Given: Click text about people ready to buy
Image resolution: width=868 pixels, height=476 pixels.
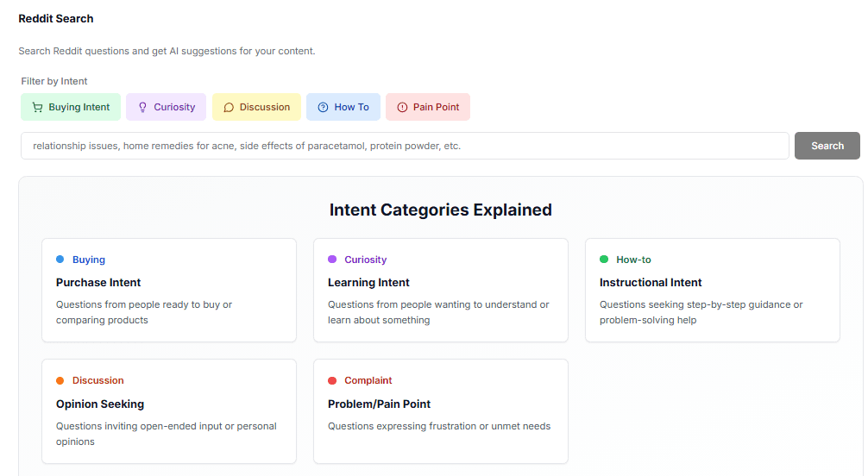Looking at the screenshot, I should click(144, 312).
